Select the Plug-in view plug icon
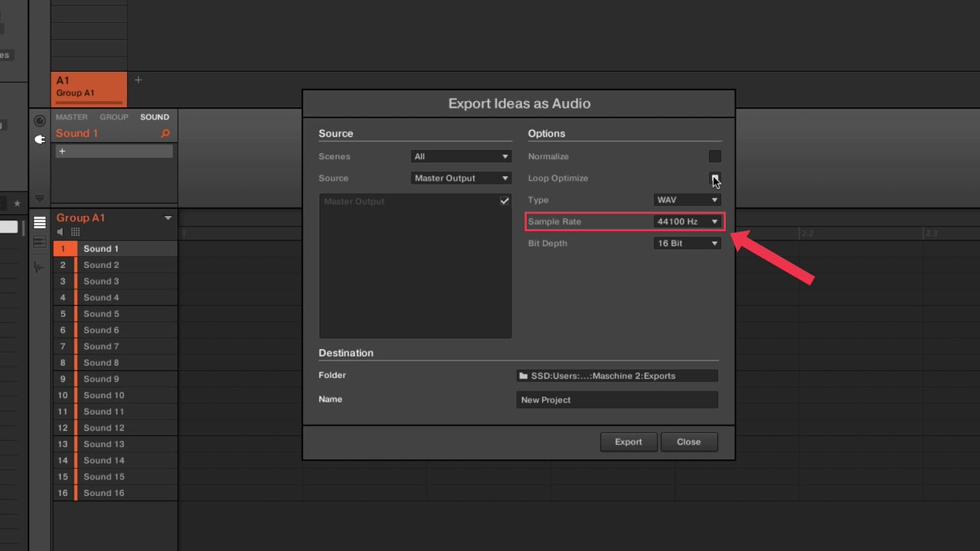Screen dimensions: 980x551 40,139
